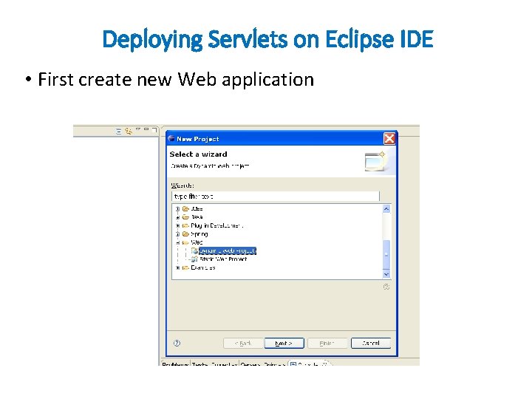Select the Java folder in wizard tree
Viewport: 532px width, 399px height.
pyautogui.click(x=197, y=217)
